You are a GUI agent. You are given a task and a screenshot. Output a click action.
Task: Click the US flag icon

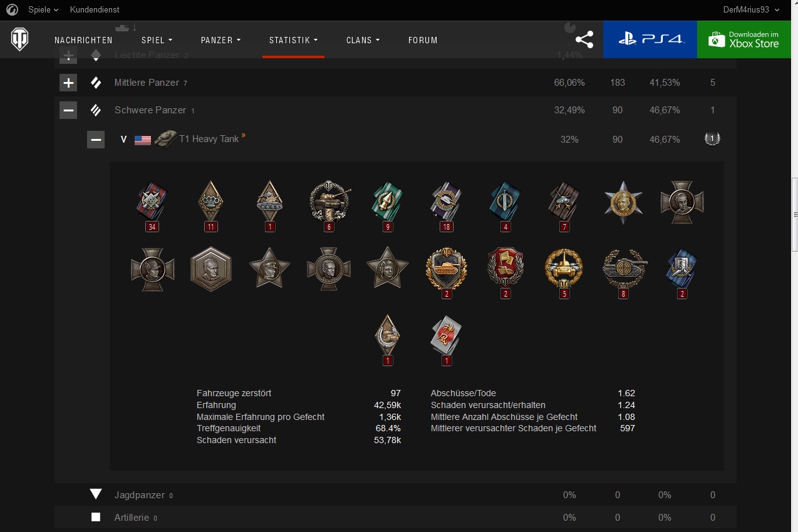[x=143, y=140]
